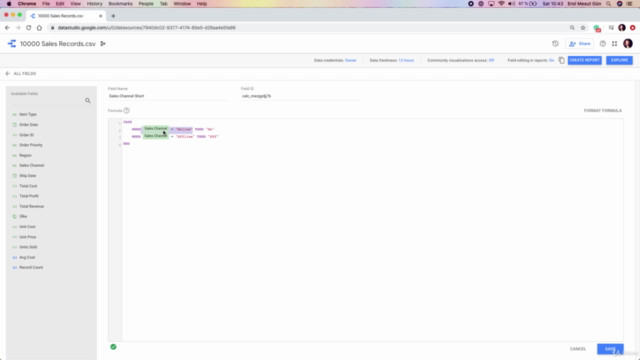Open the Apple menu
The image size is (640, 360).
(x=9, y=4)
